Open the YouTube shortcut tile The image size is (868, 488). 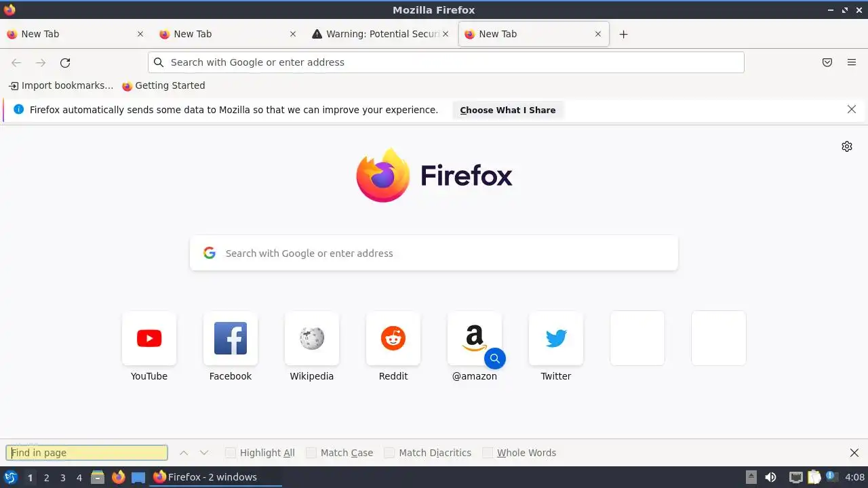pyautogui.click(x=149, y=338)
